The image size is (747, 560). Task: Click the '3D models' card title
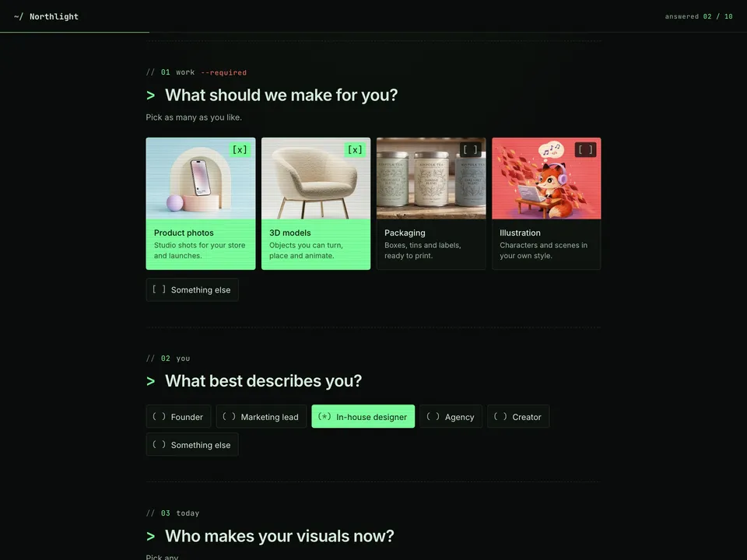tap(290, 233)
